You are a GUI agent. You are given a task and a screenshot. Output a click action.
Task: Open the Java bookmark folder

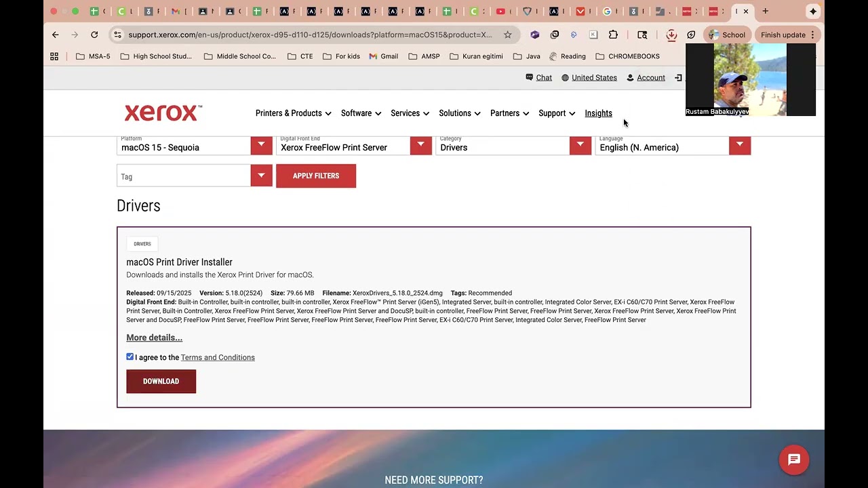pos(527,56)
